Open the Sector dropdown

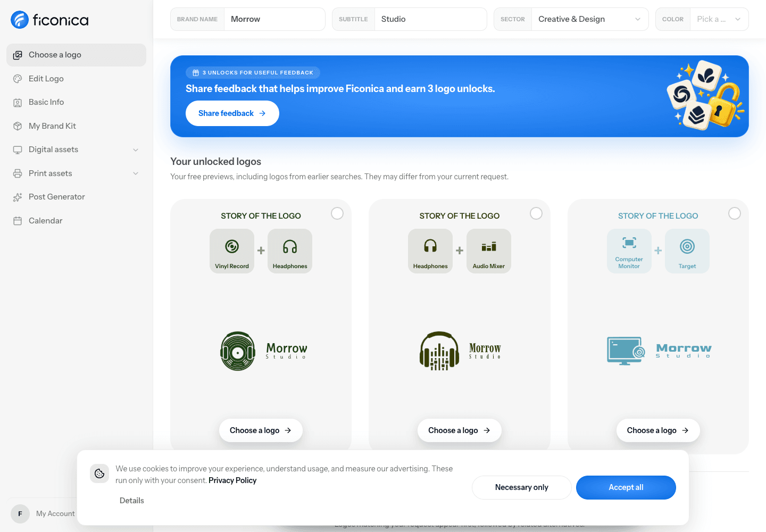click(x=571, y=19)
